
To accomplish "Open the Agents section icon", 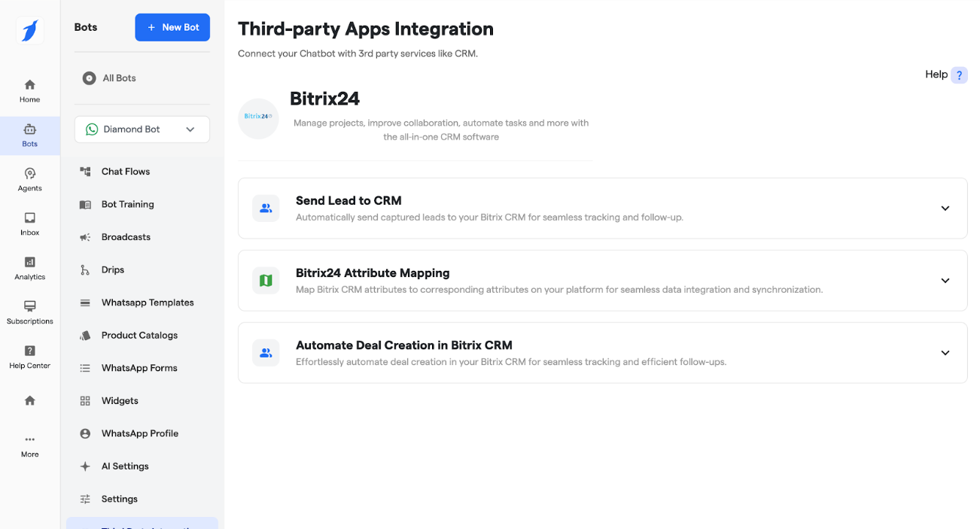I will click(x=30, y=174).
